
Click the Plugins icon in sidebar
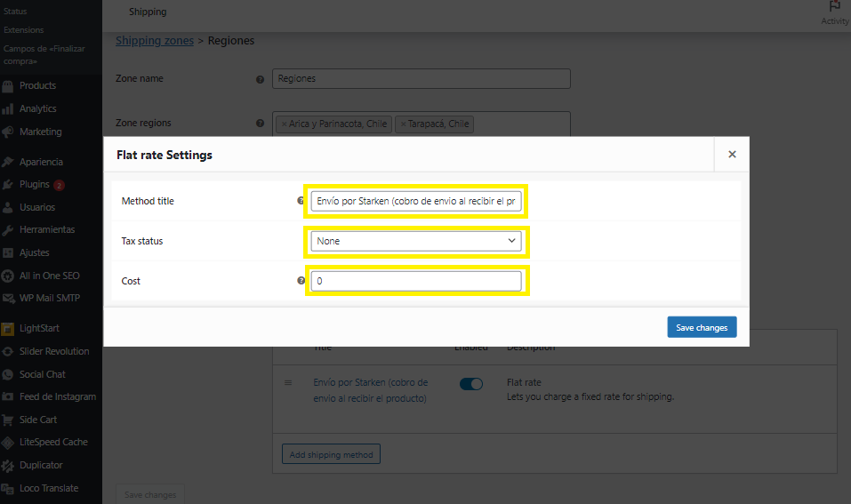point(8,185)
